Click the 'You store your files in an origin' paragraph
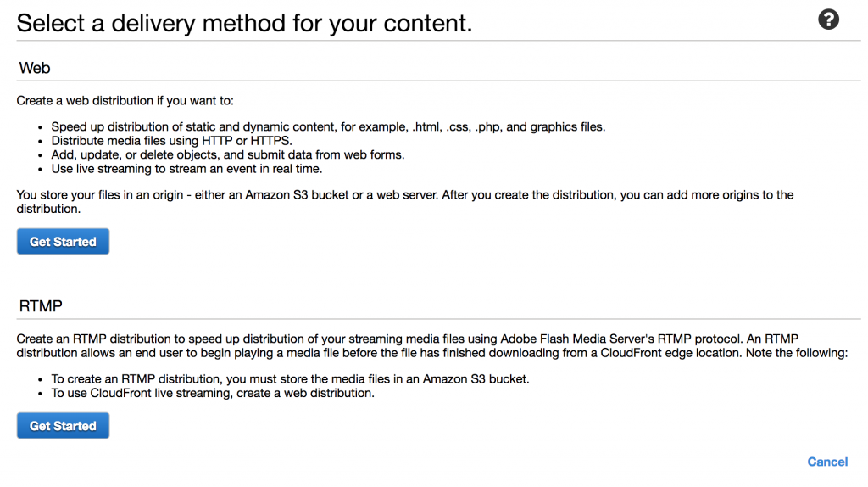The height and width of the screenshot is (487, 868). click(404, 195)
